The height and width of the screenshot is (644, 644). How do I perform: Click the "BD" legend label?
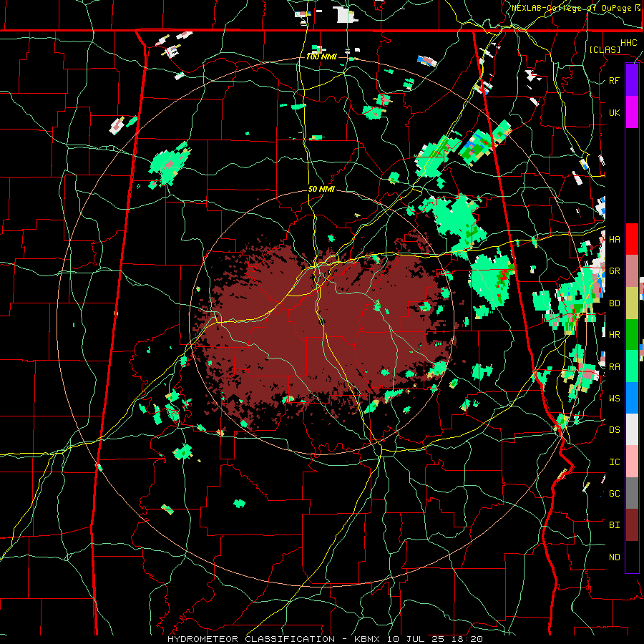click(x=614, y=303)
